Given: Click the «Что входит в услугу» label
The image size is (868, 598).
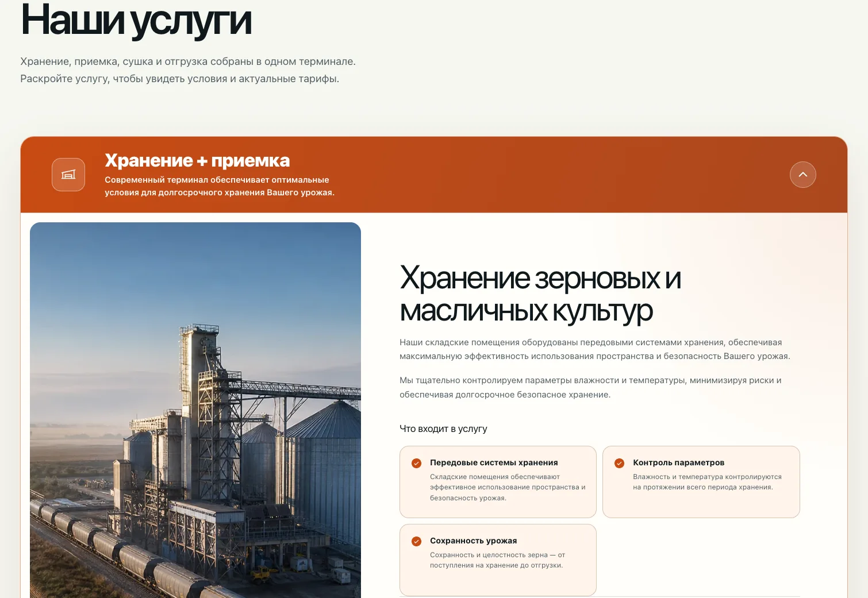Looking at the screenshot, I should tap(443, 429).
